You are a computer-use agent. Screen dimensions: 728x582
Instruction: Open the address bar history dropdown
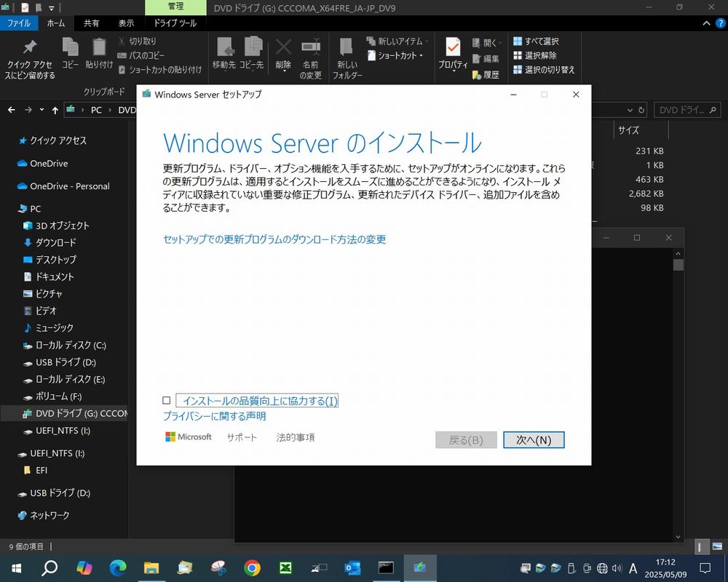pos(630,110)
